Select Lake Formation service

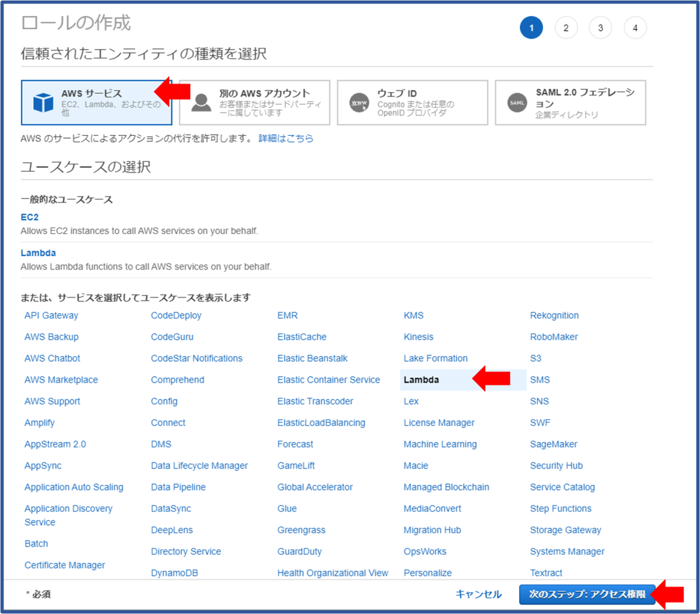pyautogui.click(x=436, y=358)
